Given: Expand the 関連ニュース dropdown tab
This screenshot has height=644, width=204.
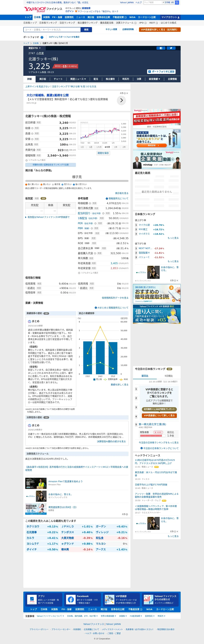Looking at the screenshot, I should click(x=78, y=79).
